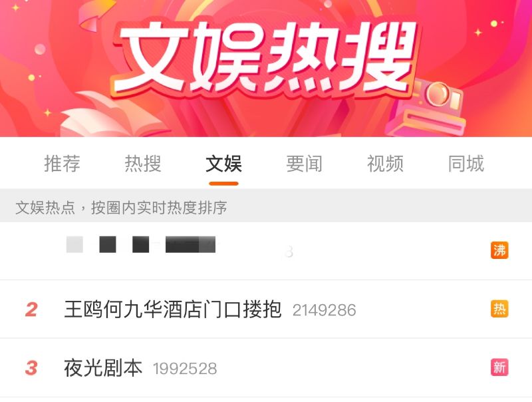Click rank number 3 label

coord(31,368)
